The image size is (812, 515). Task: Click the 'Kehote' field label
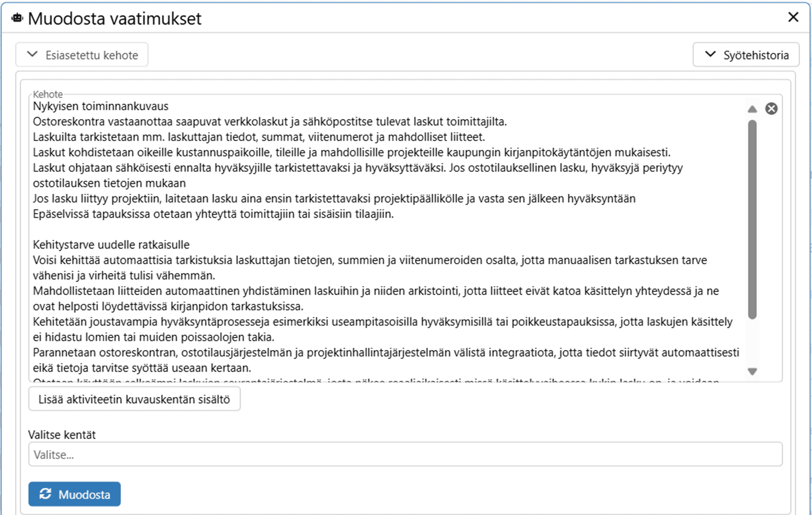47,94
